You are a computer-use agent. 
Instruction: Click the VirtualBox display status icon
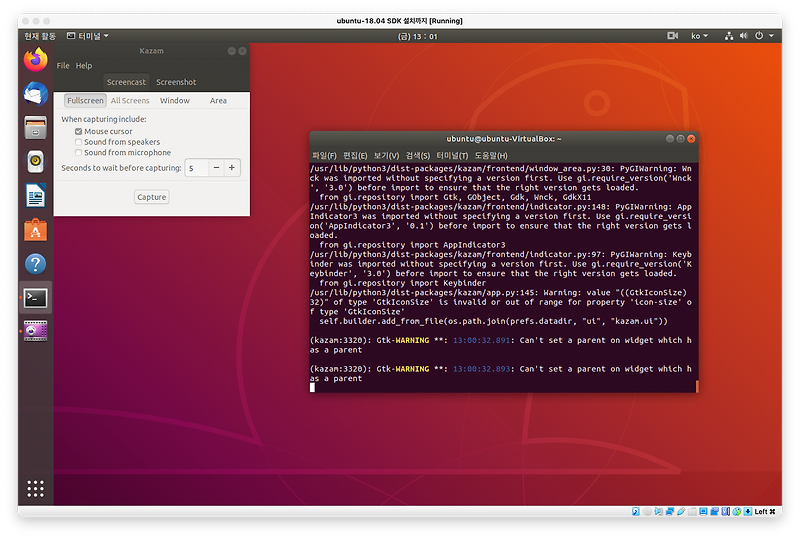(x=703, y=511)
